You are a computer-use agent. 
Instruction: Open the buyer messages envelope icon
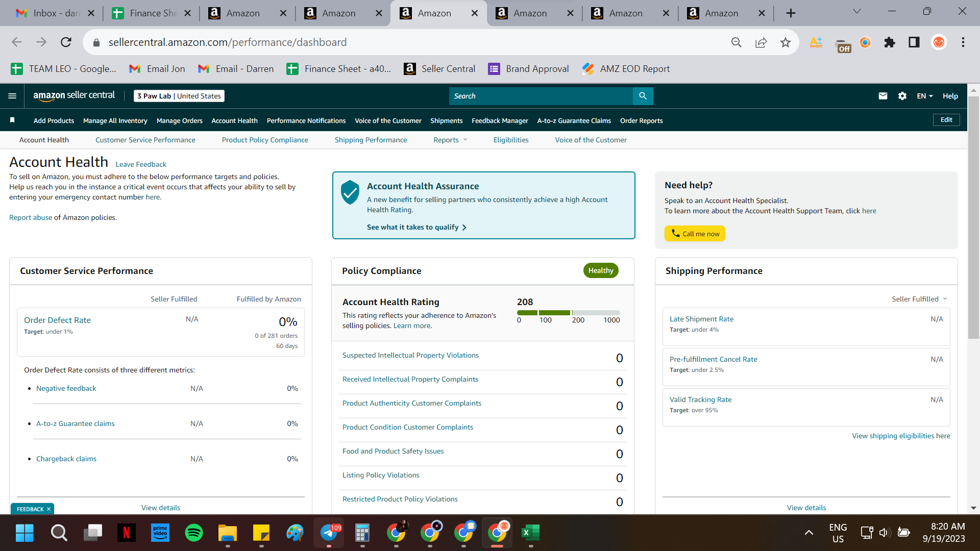tap(883, 96)
